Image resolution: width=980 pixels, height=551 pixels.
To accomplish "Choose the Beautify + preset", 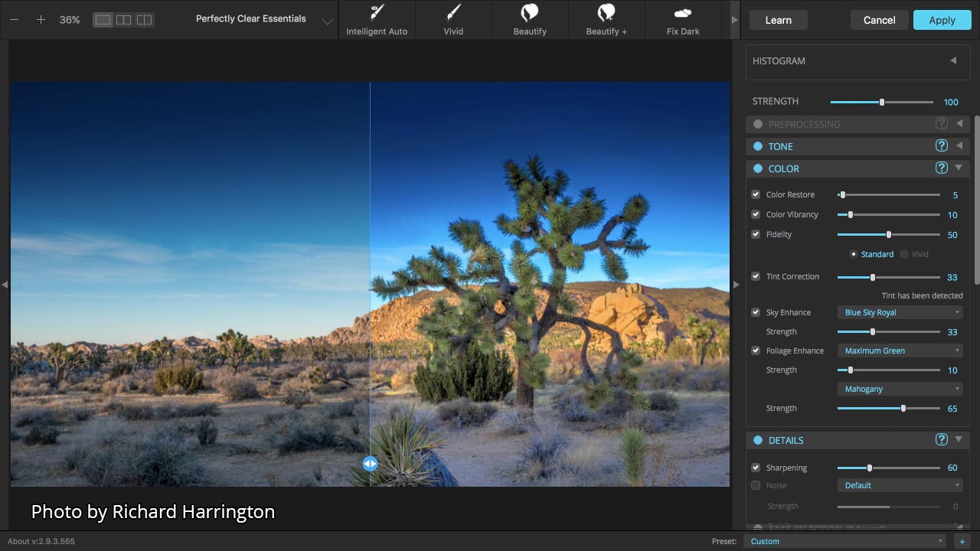I will 606,20.
